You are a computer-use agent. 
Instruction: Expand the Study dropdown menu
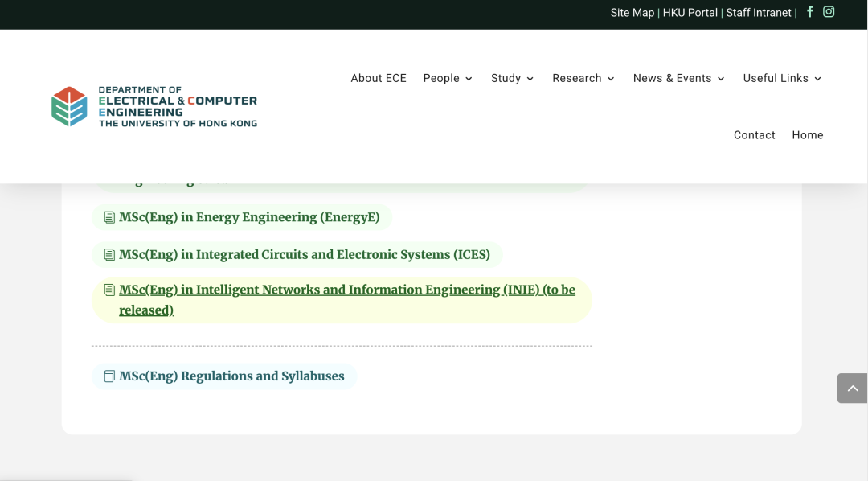pos(512,78)
